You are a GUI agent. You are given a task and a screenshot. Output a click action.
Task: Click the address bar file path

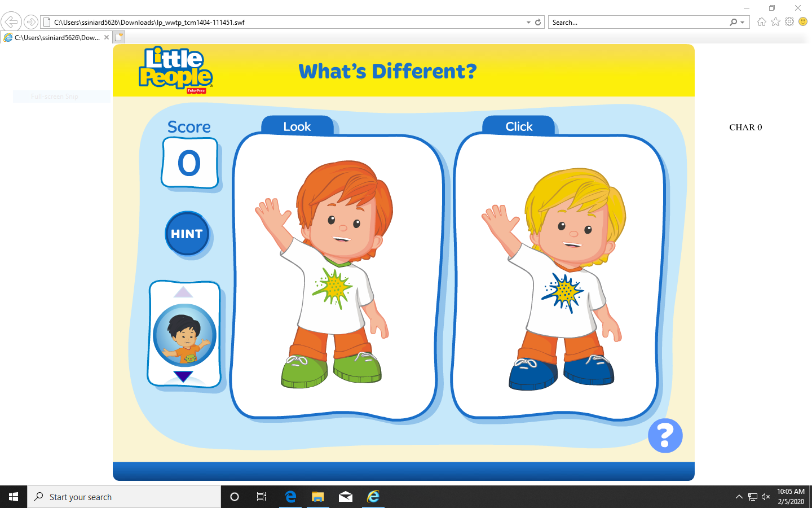coord(149,23)
